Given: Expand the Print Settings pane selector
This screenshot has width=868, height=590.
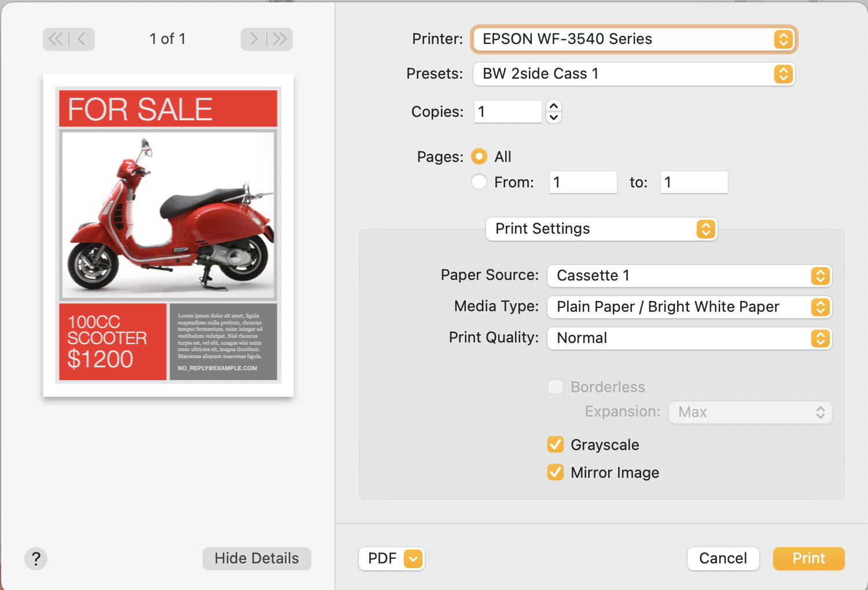Looking at the screenshot, I should [x=602, y=229].
